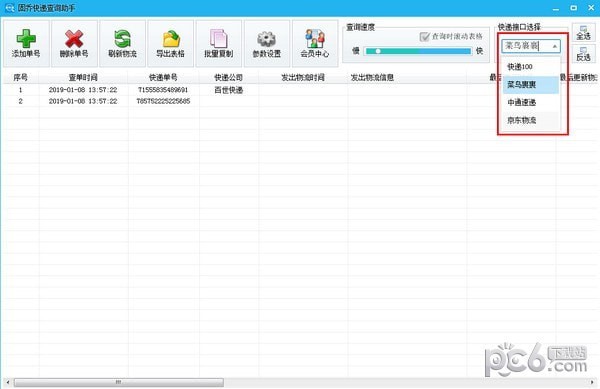Viewport: 600px width, 389px height.
Task: Click the 快递接口选择 combo box text field
Action: point(526,46)
